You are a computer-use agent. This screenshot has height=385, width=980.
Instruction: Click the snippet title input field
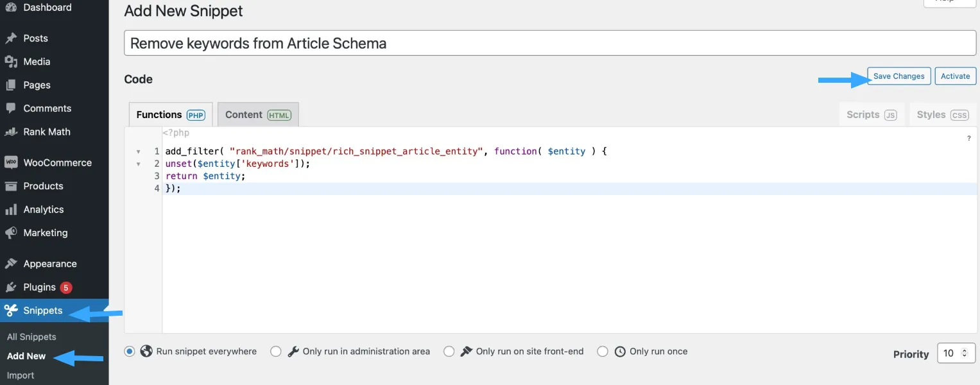pyautogui.click(x=550, y=43)
